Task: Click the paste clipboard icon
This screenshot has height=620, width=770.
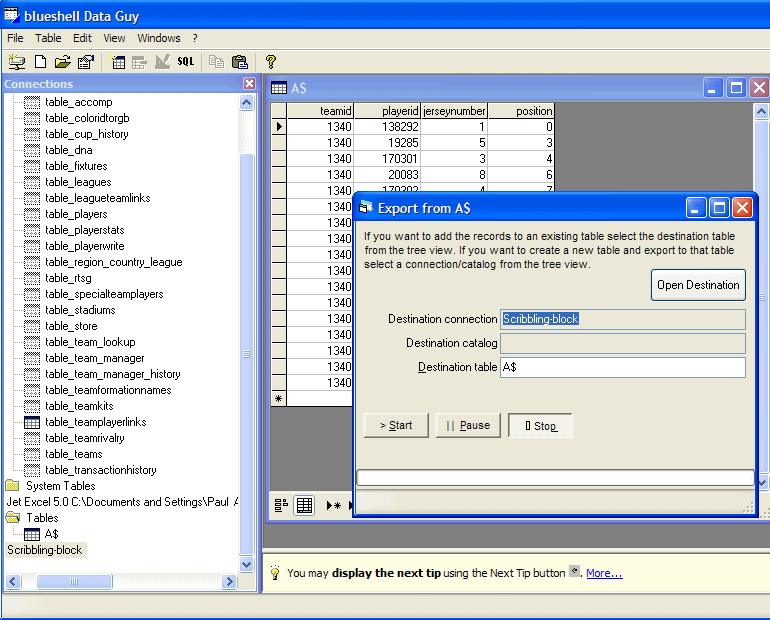Action: 239,62
